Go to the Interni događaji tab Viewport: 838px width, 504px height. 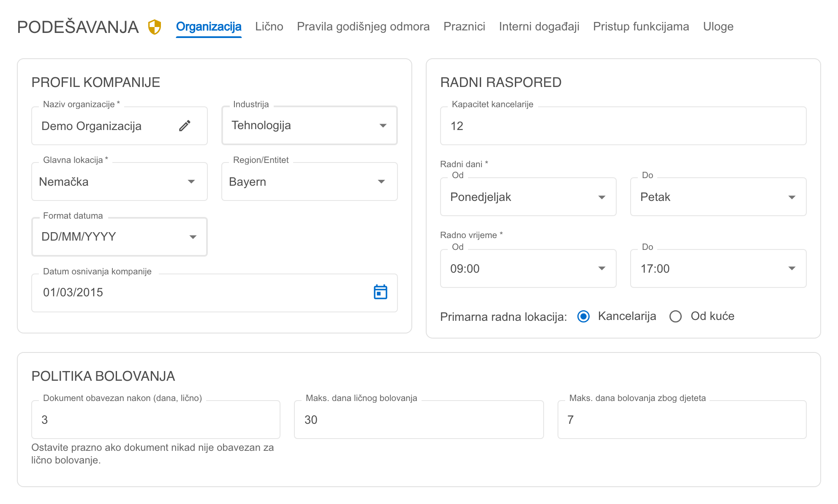point(539,27)
